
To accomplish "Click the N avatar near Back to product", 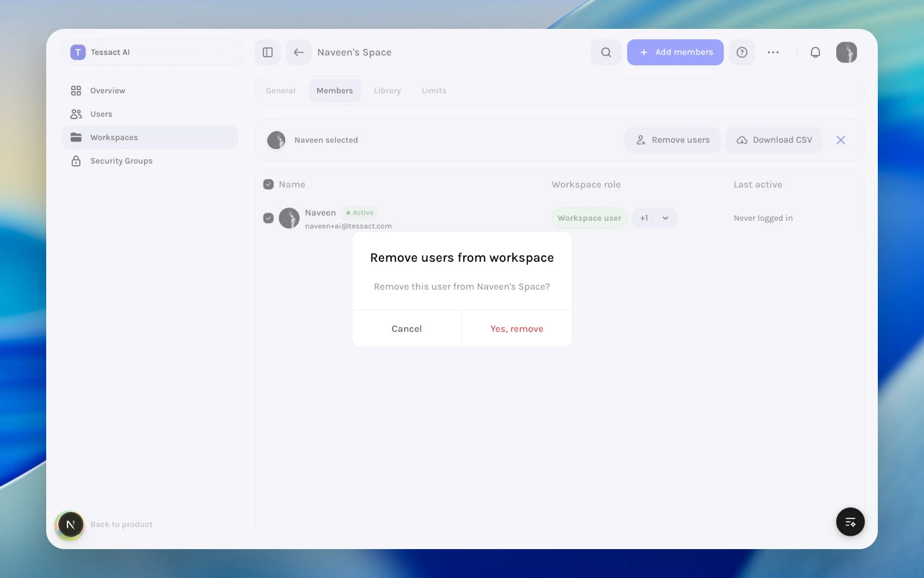I will coord(70,524).
